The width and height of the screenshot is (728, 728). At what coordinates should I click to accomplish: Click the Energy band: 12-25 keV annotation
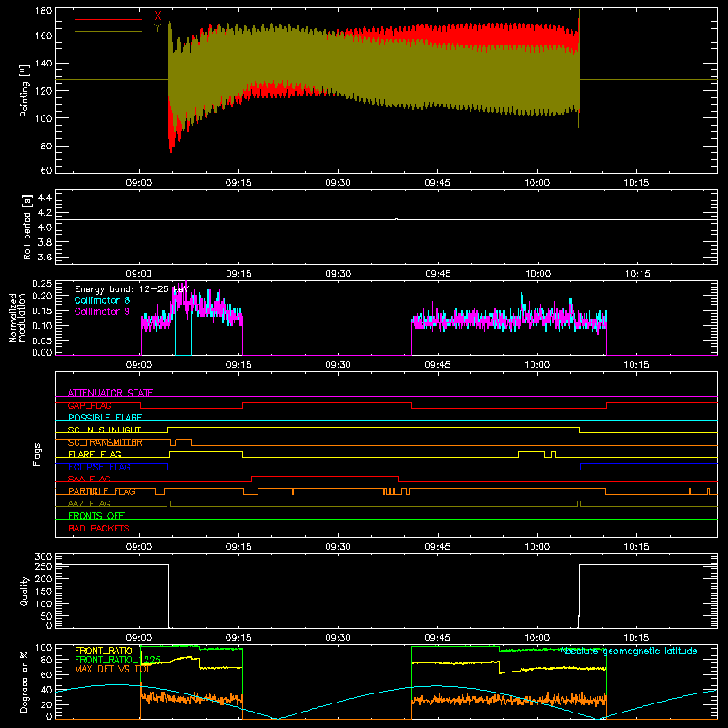click(132, 289)
